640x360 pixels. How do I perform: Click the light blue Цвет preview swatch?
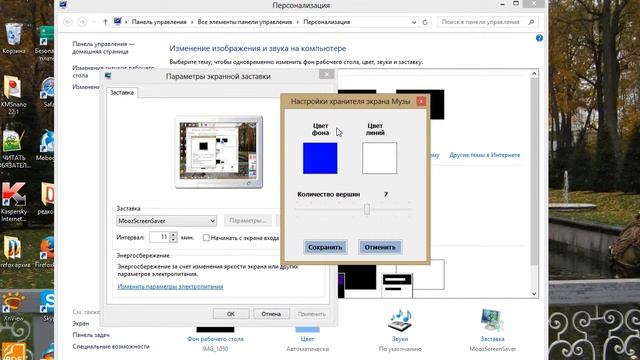coord(307,329)
